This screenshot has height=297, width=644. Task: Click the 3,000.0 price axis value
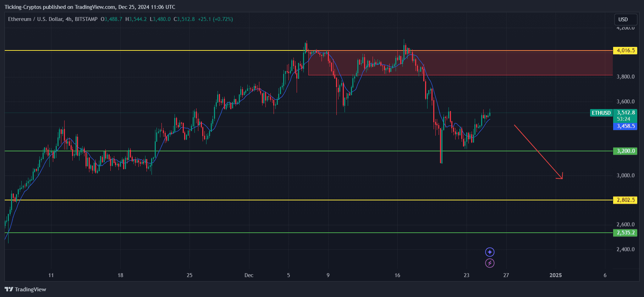click(626, 175)
